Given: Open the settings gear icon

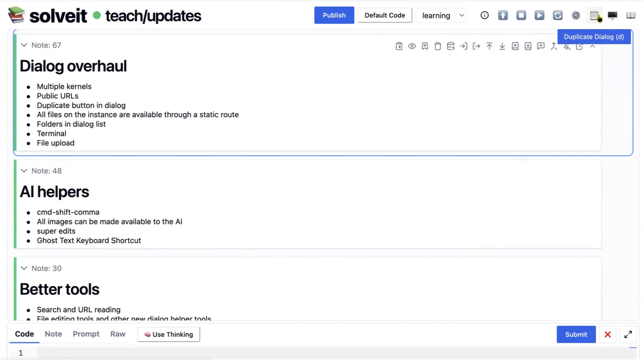Looking at the screenshot, I should 576,15.
